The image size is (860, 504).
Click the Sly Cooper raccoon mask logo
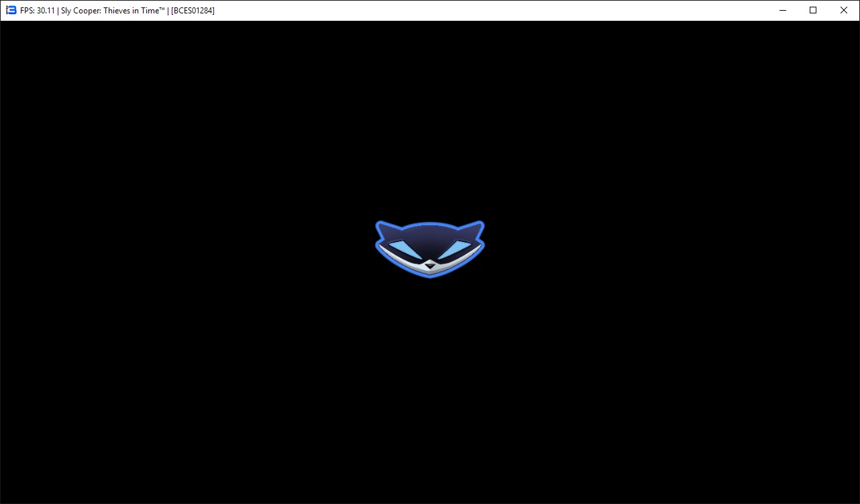tap(430, 249)
